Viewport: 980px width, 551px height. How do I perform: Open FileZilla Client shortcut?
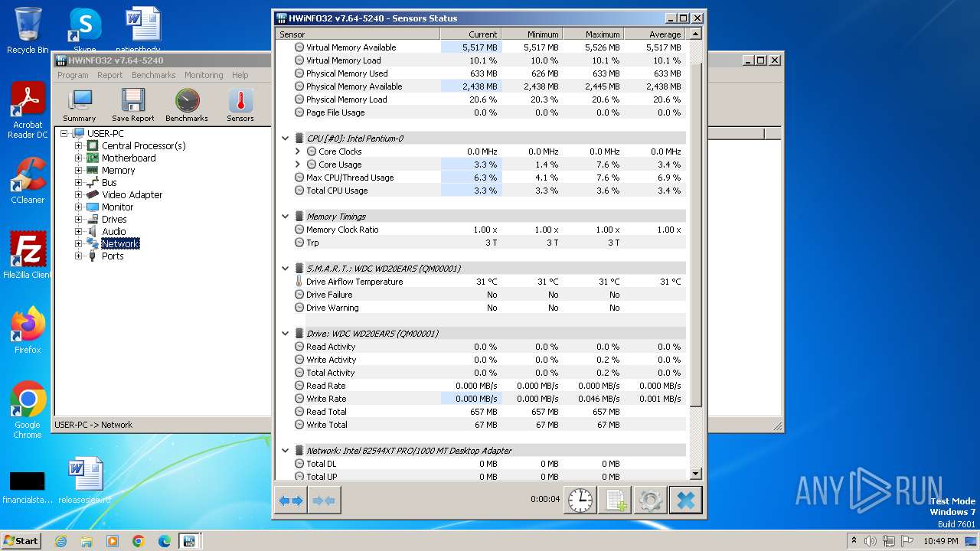coord(28,256)
